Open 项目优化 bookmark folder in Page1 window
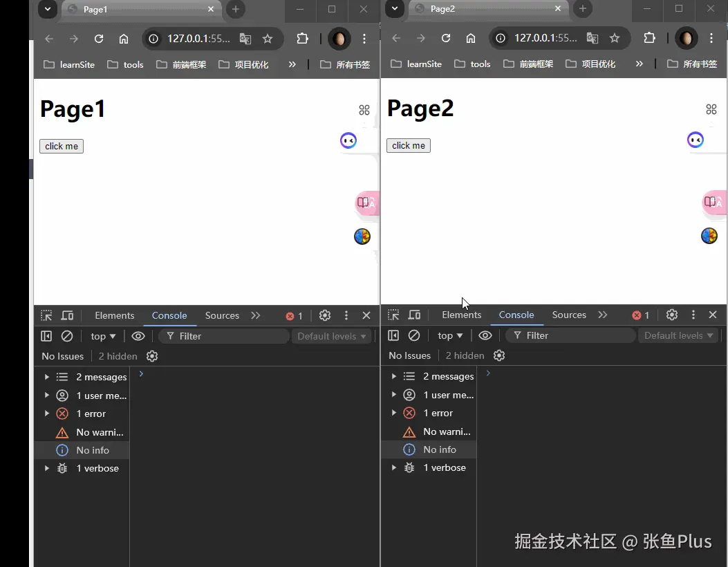This screenshot has height=567, width=728. pyautogui.click(x=243, y=64)
